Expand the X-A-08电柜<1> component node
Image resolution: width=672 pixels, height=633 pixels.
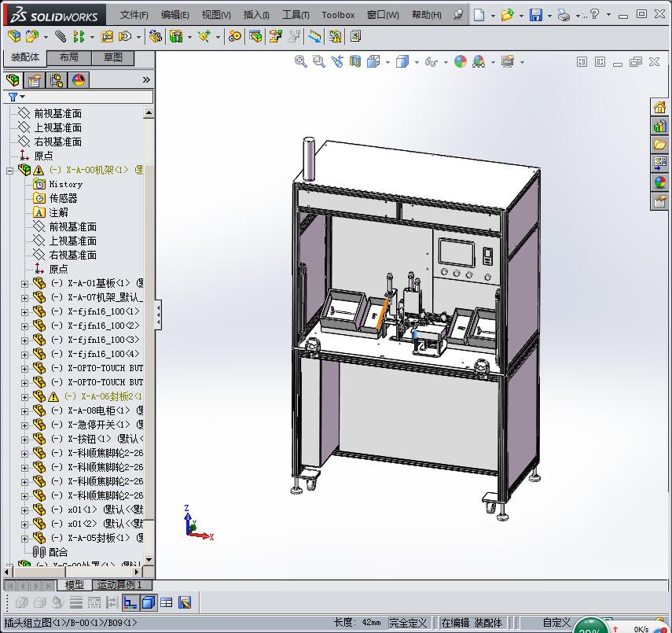(24, 410)
